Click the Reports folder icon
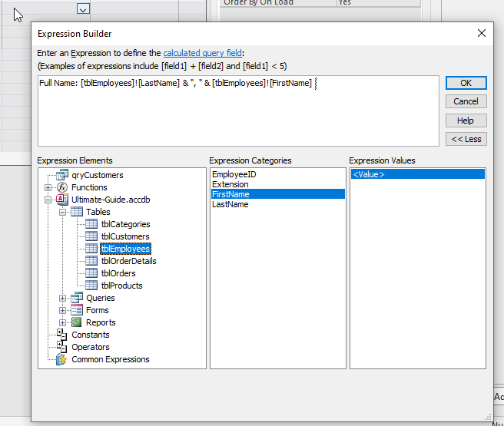 click(77, 322)
